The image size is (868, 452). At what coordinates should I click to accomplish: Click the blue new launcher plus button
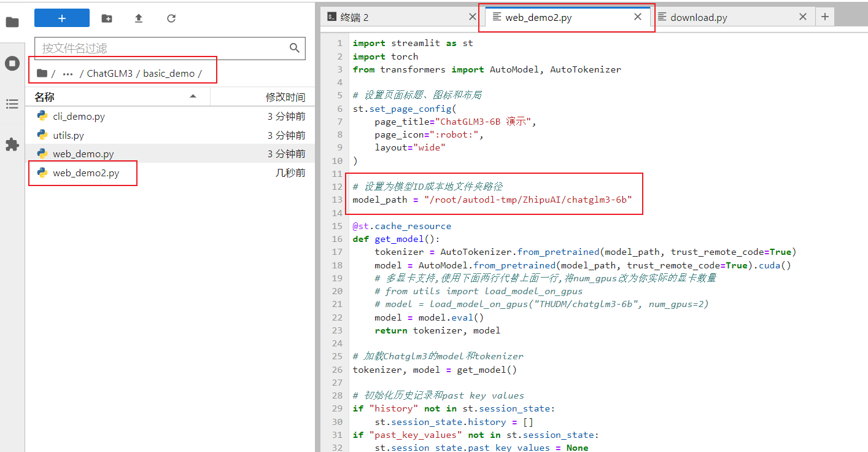61,18
